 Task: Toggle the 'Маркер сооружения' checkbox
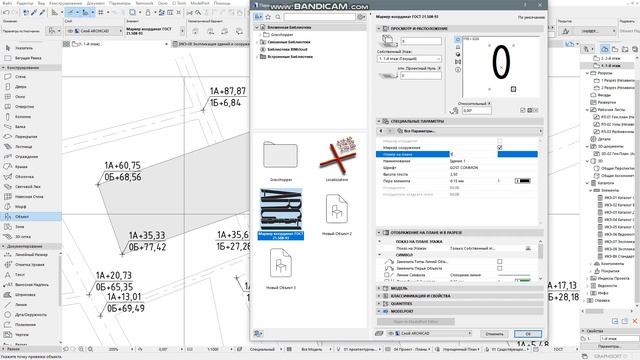click(500, 147)
